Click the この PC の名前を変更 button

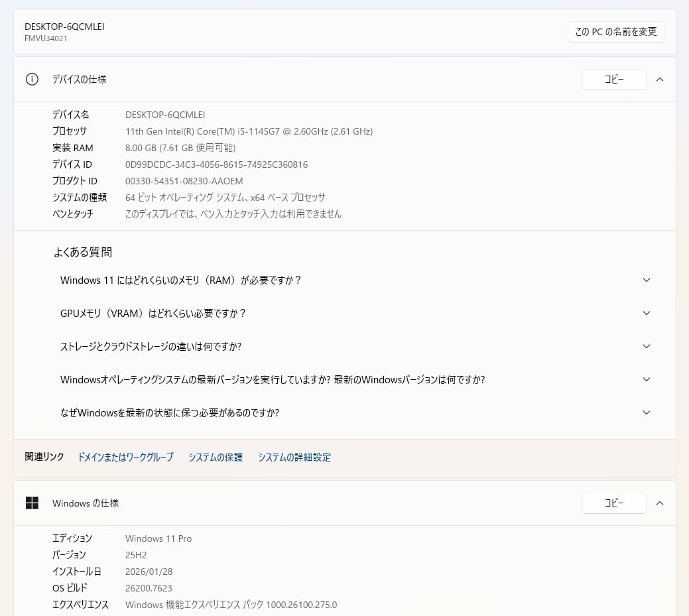(616, 32)
